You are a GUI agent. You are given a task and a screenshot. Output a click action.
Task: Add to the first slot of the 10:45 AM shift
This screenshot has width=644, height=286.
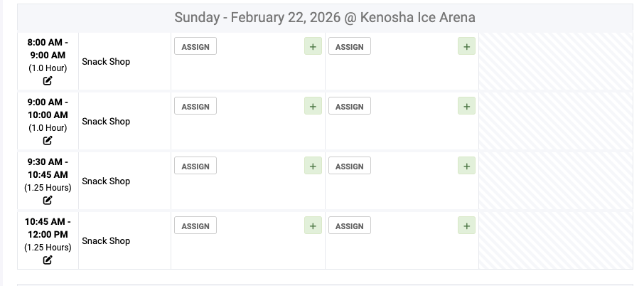pos(313,226)
